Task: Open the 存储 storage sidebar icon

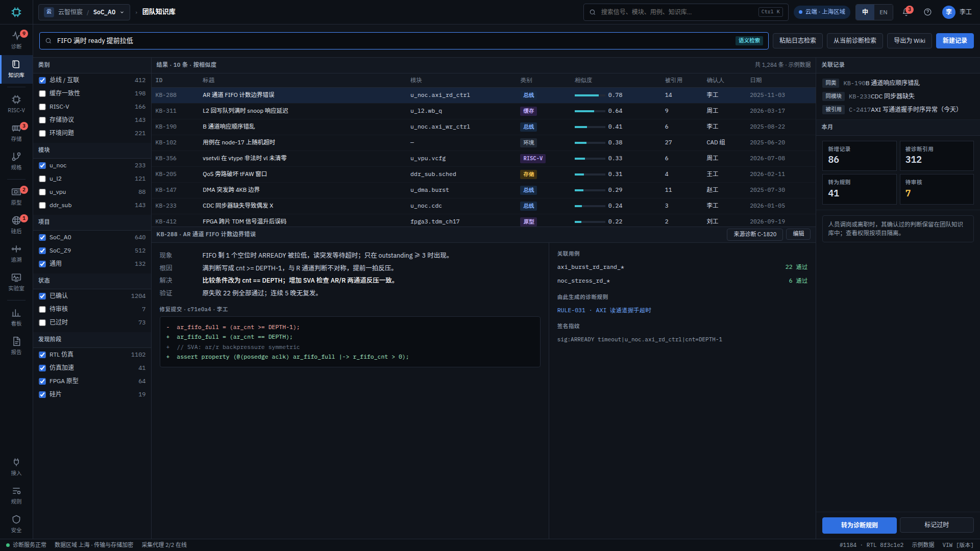Action: 16,132
